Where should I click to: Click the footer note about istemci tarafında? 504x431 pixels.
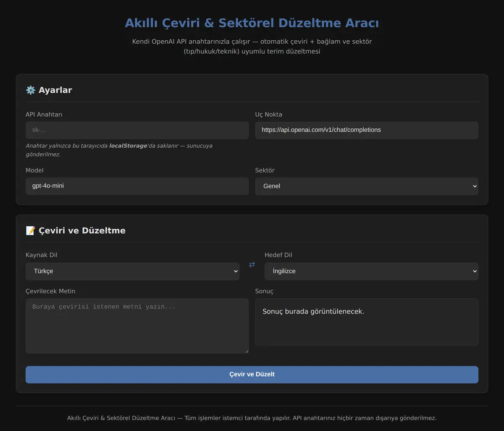252,418
